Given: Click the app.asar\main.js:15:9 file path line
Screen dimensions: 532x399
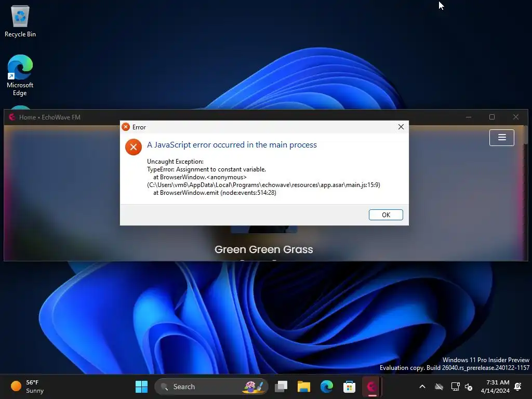Looking at the screenshot, I should point(263,185).
